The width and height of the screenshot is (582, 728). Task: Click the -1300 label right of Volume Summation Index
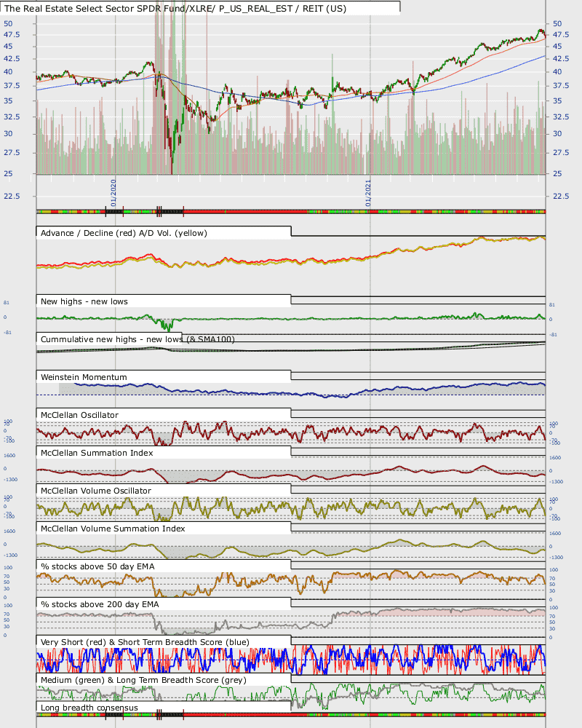[557, 557]
